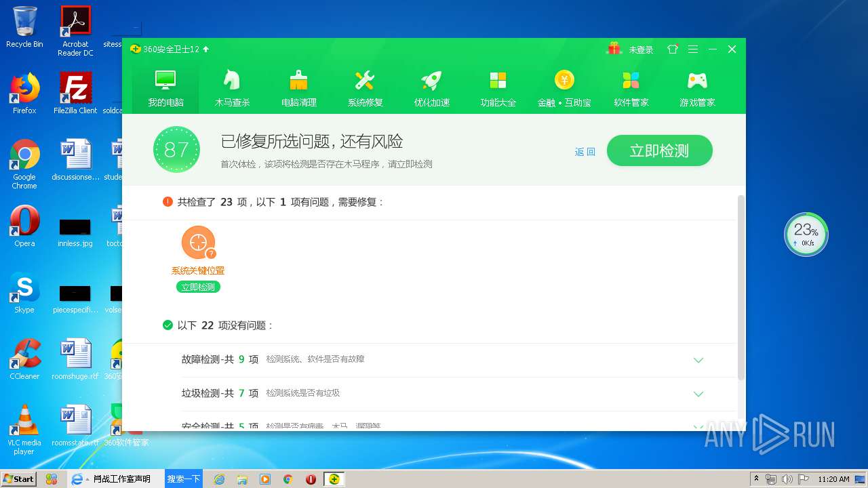Expand the 垃圾检测 row chevron
The image size is (868, 488).
pyautogui.click(x=698, y=394)
